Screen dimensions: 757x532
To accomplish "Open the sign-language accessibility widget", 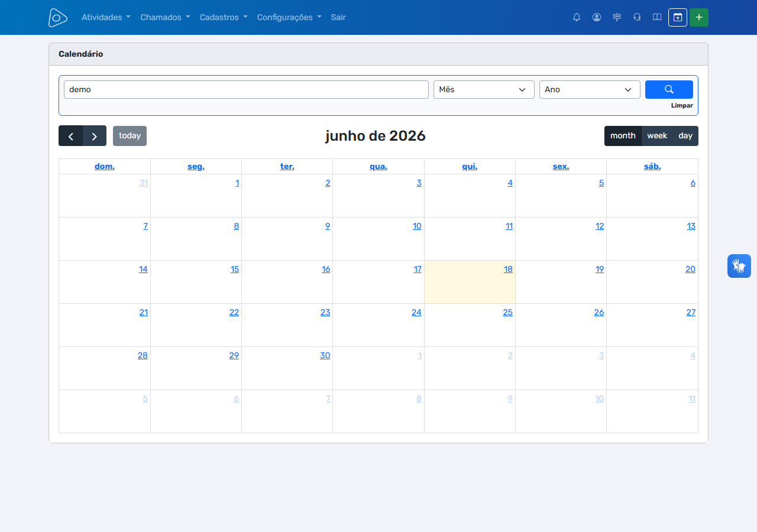I will tap(739, 266).
